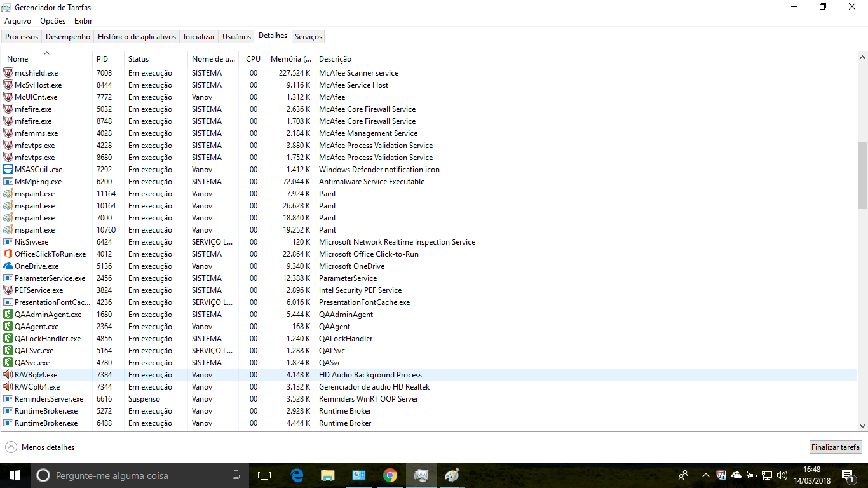The width and height of the screenshot is (868, 488).
Task: Open Google Chrome from the taskbar
Action: [x=390, y=475]
